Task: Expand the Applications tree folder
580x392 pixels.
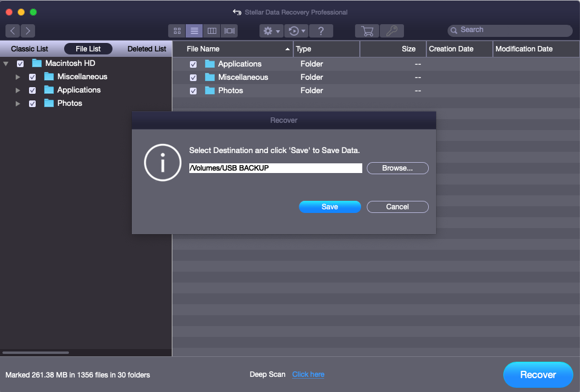Action: [18, 90]
